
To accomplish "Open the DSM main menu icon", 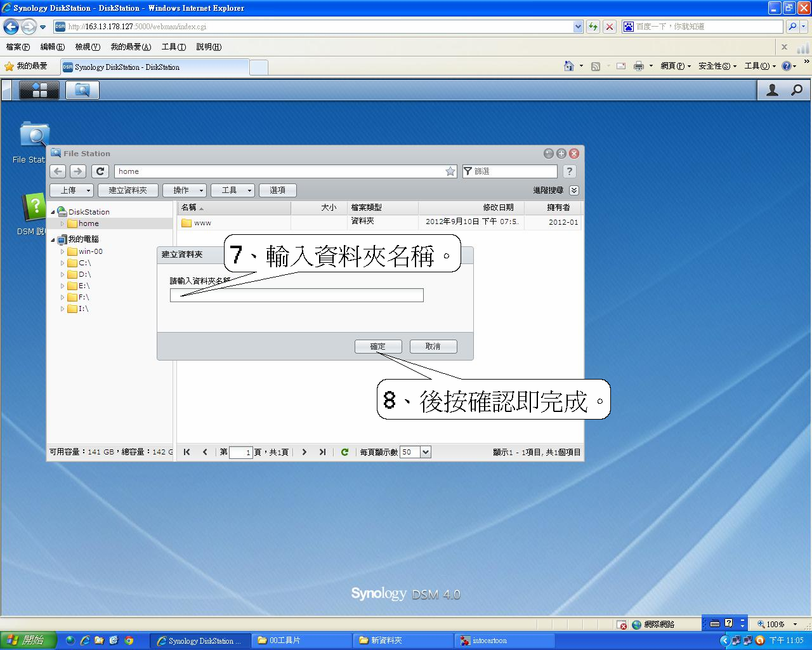I will 39,90.
